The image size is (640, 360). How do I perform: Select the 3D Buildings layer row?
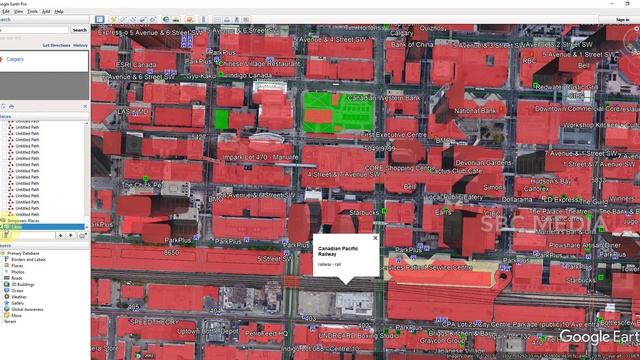(23, 284)
